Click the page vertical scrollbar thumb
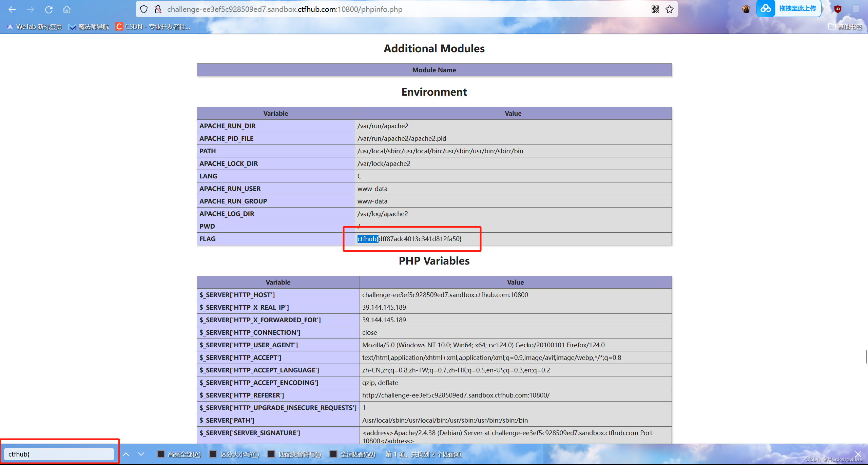Screen dimensions: 868x465 tap(866, 357)
